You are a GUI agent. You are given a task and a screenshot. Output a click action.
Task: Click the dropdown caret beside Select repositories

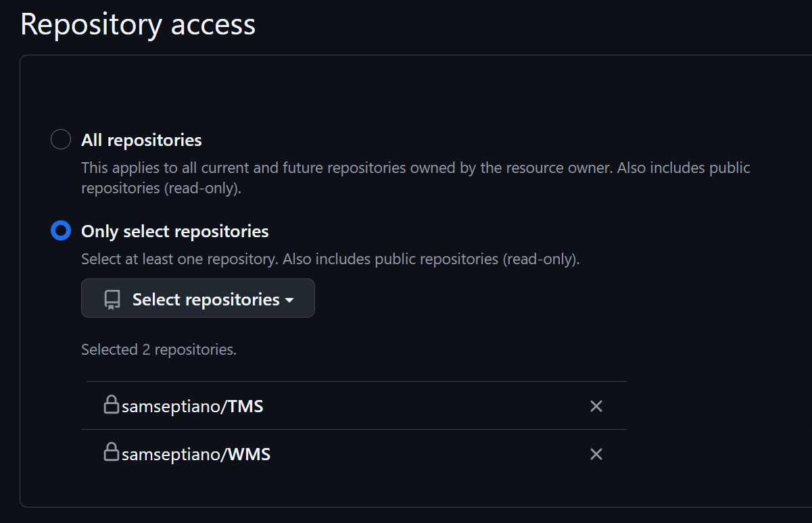tap(289, 300)
